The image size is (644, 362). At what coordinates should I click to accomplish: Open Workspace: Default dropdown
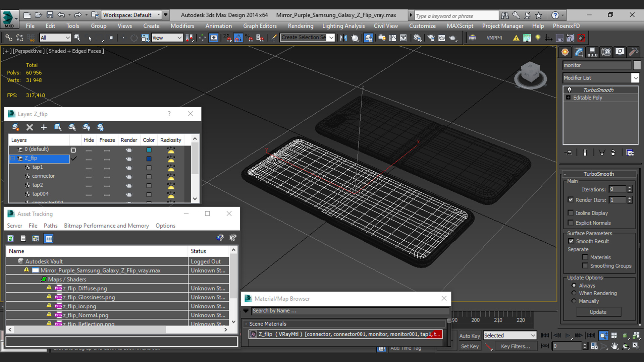(131, 15)
